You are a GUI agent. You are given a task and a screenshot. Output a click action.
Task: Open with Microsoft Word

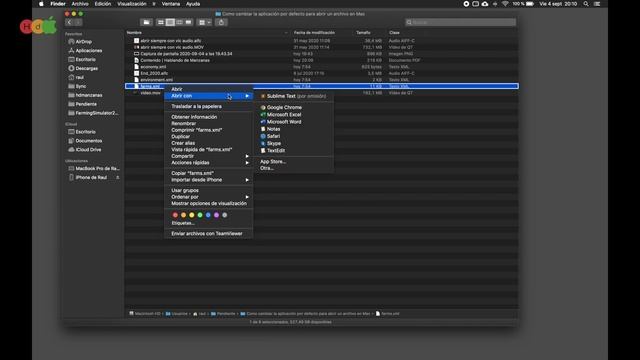(x=293, y=122)
